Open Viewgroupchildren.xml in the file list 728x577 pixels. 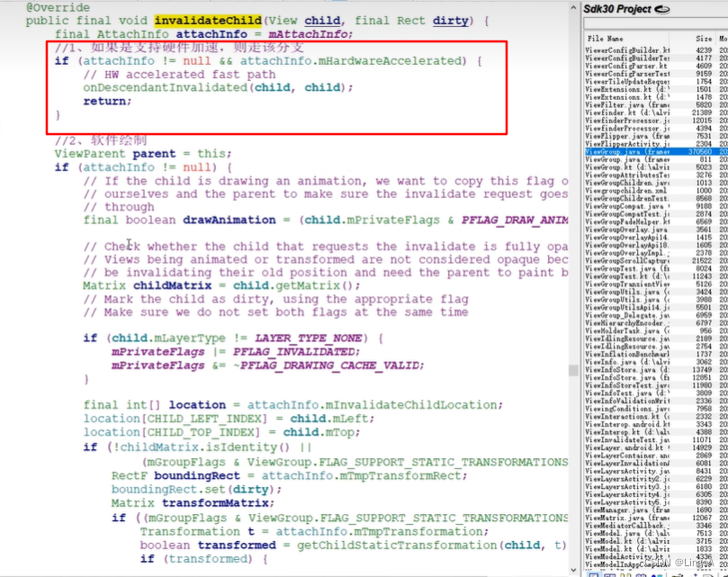656,191
